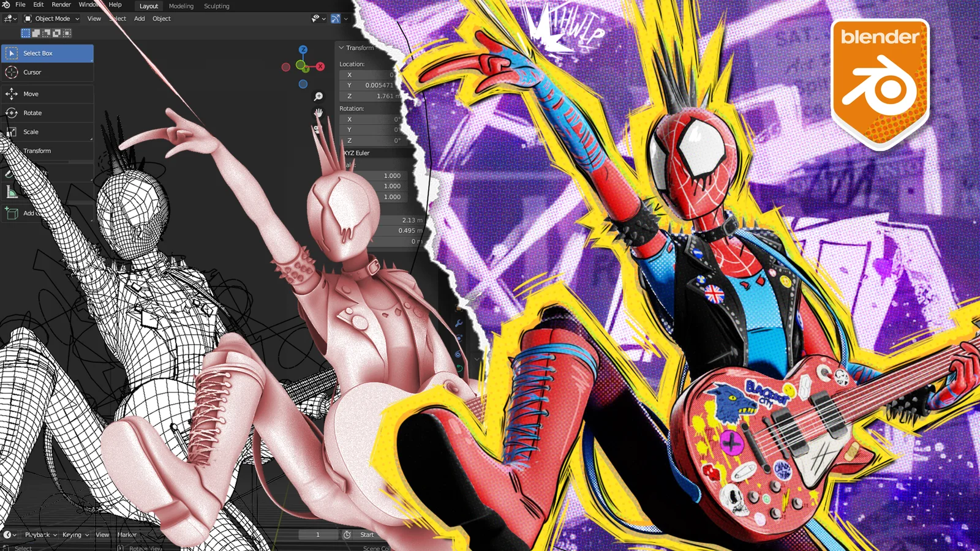Select the Measure ruler tool icon
Viewport: 980px width, 551px height.
(x=11, y=193)
